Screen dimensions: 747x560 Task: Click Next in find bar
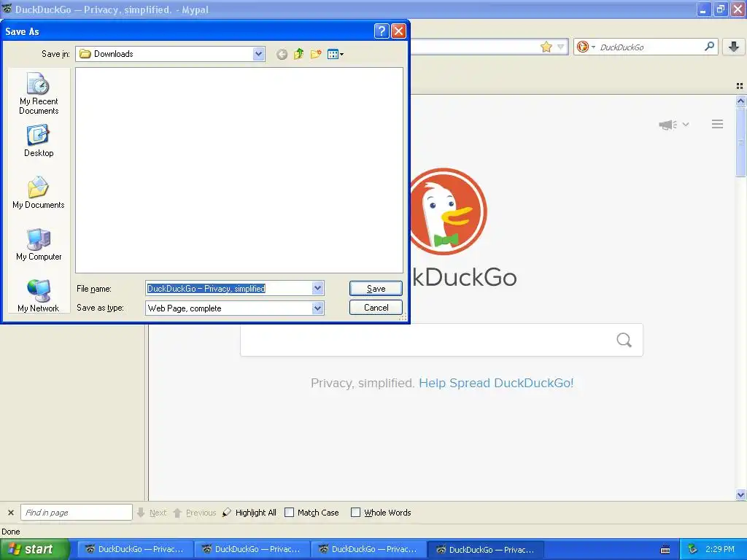[152, 513]
